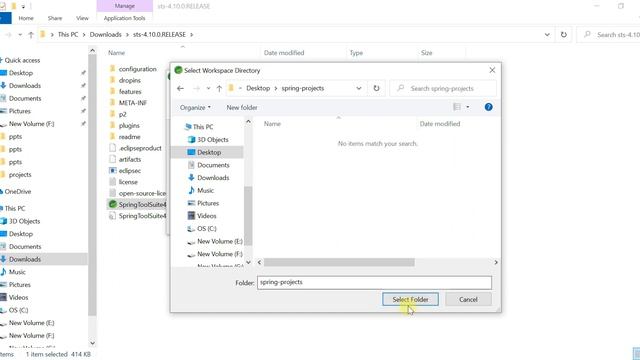
Task: Click the Manage contextual tab in Explorer
Action: click(124, 6)
